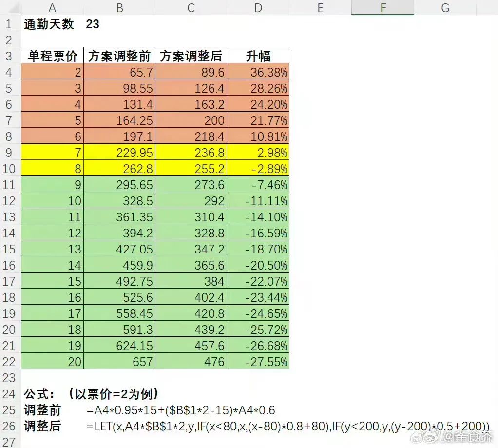Screen dimensions: 498x448
Task: Select row 22 header
Action: point(11,362)
